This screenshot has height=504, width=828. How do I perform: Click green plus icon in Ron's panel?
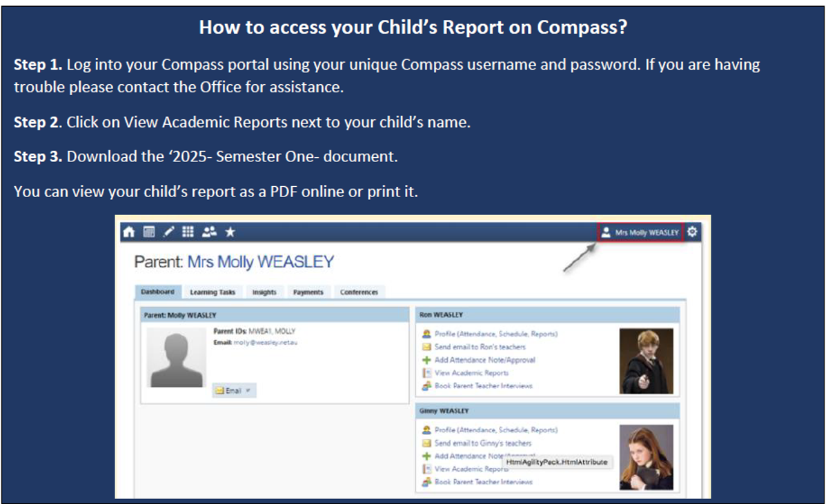click(x=426, y=360)
